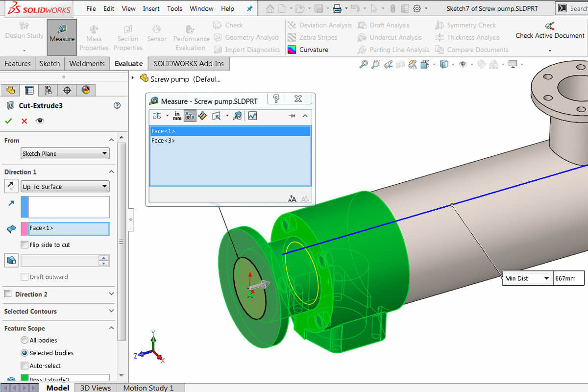Click the Arc/Circle Measurements icon in Measure dialog
Screen dimensions: 588x392
tap(157, 116)
